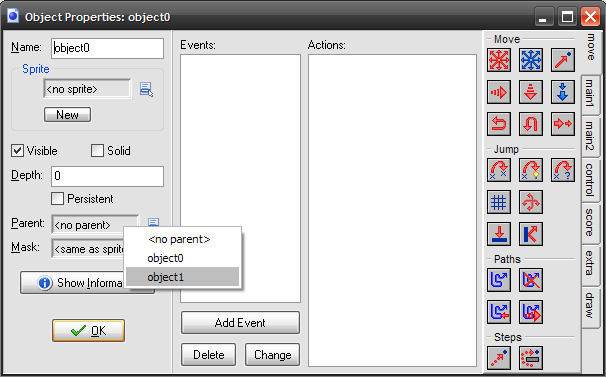Select the Set Gravity action icon
This screenshot has height=377, width=606.
[x=563, y=92]
